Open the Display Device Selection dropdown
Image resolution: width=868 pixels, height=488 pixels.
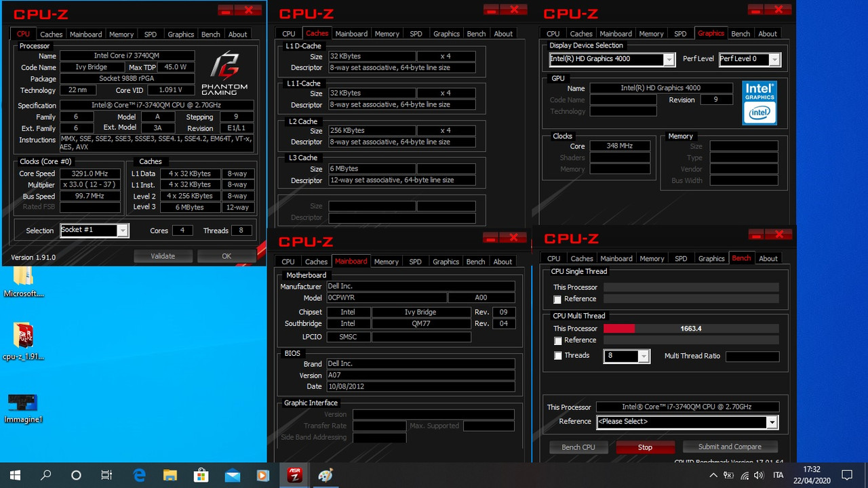click(x=669, y=60)
